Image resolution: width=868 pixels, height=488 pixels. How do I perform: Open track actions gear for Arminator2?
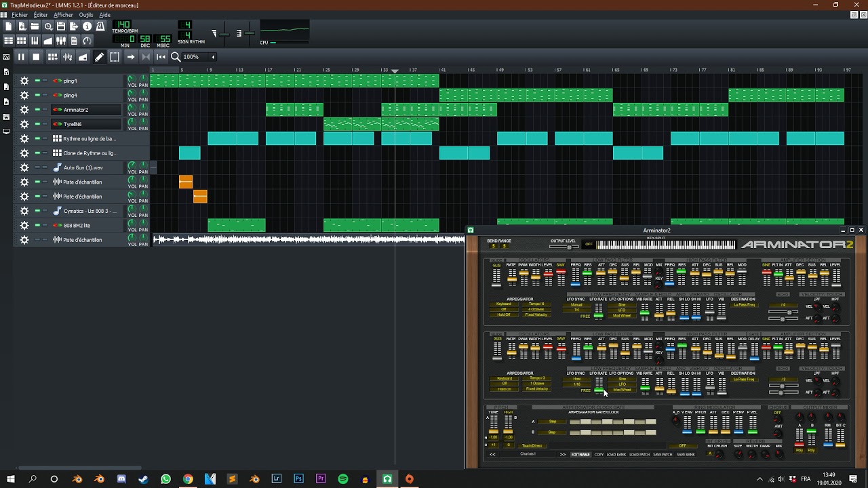[24, 110]
